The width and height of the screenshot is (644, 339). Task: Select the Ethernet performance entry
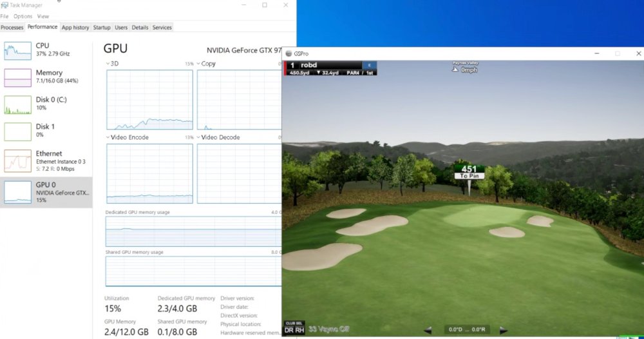tap(46, 160)
